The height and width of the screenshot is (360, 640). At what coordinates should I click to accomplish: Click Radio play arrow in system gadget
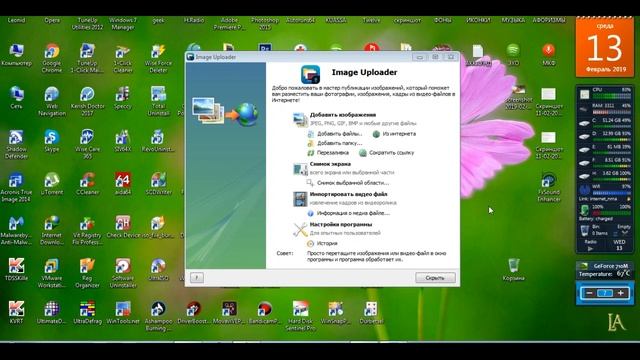pyautogui.click(x=590, y=248)
